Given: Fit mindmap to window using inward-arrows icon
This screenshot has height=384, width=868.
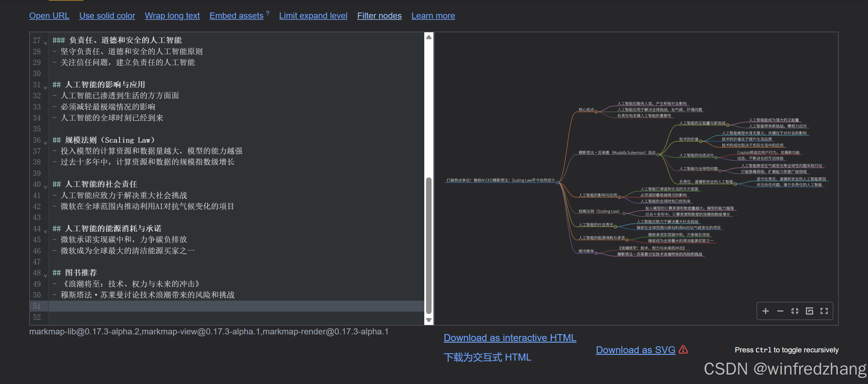Looking at the screenshot, I should (x=795, y=311).
